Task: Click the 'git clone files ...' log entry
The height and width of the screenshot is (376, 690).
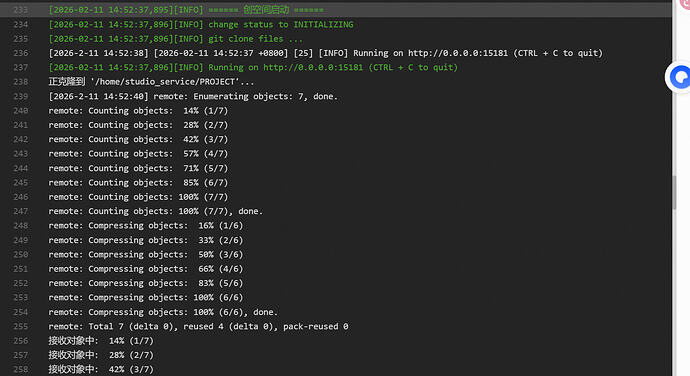Action: click(176, 39)
